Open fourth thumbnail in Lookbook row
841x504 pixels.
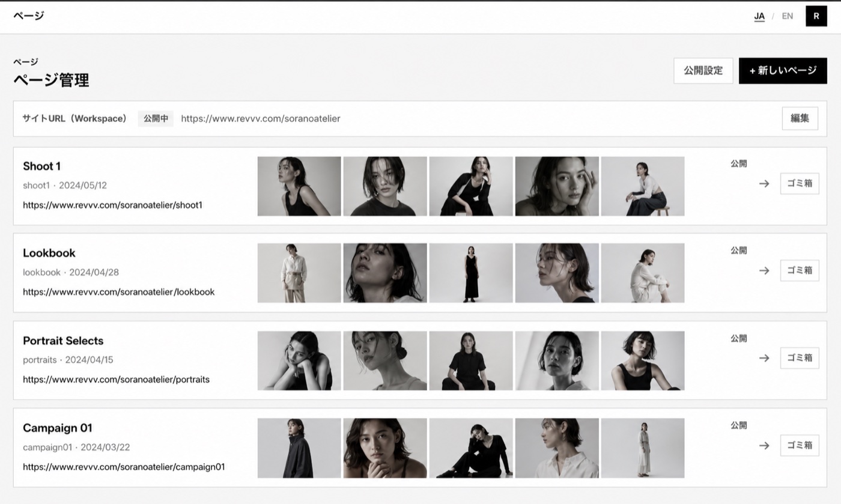[557, 273]
